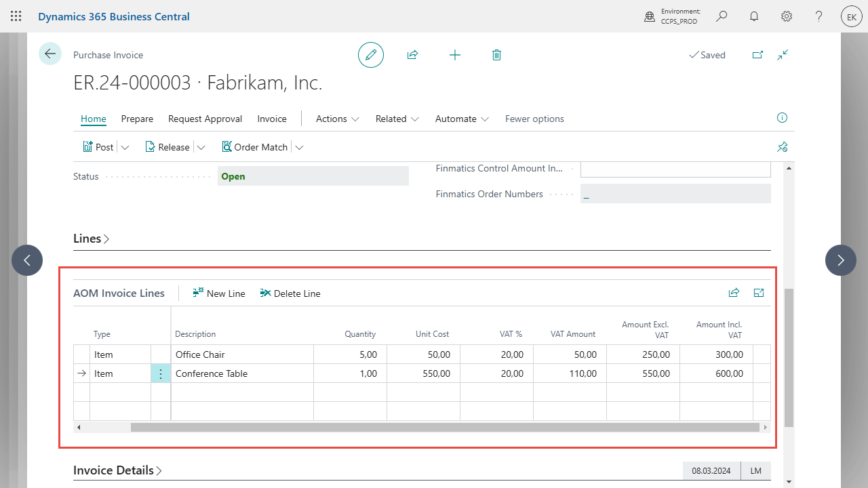Open invoice in new window icon

[757, 55]
